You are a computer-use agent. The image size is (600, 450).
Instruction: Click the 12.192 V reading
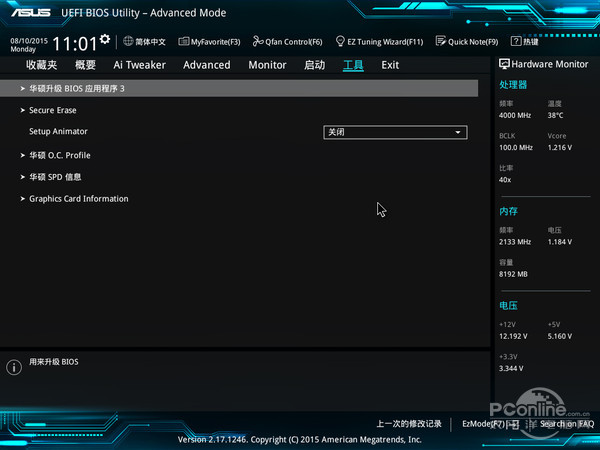513,336
